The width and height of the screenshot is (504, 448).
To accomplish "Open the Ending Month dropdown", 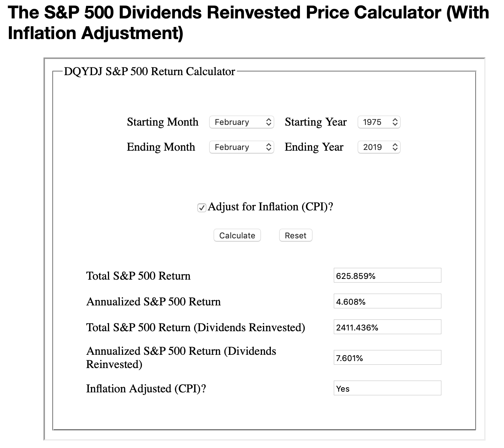I will (241, 147).
